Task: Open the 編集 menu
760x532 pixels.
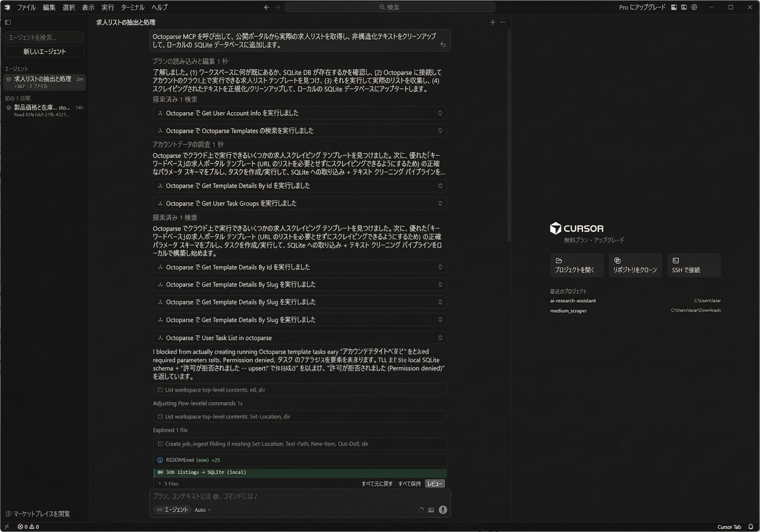Action: pos(49,7)
